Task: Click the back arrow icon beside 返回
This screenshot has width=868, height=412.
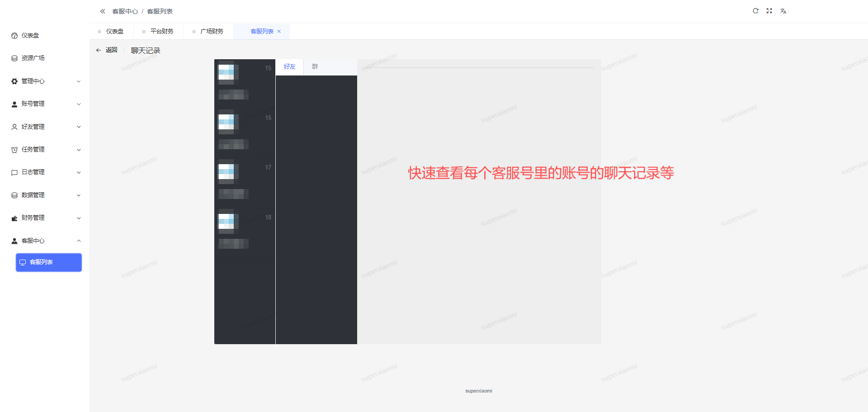Action: tap(99, 50)
